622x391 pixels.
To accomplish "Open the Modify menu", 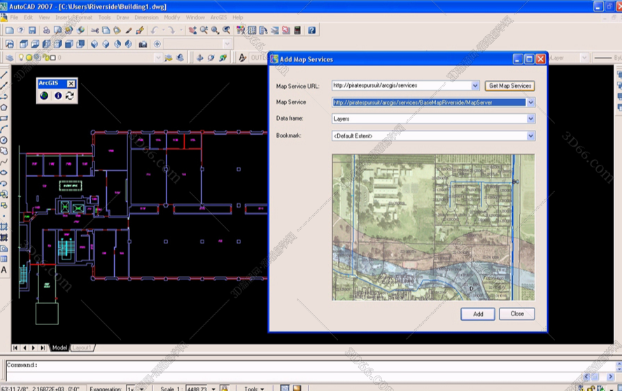I will coord(172,17).
